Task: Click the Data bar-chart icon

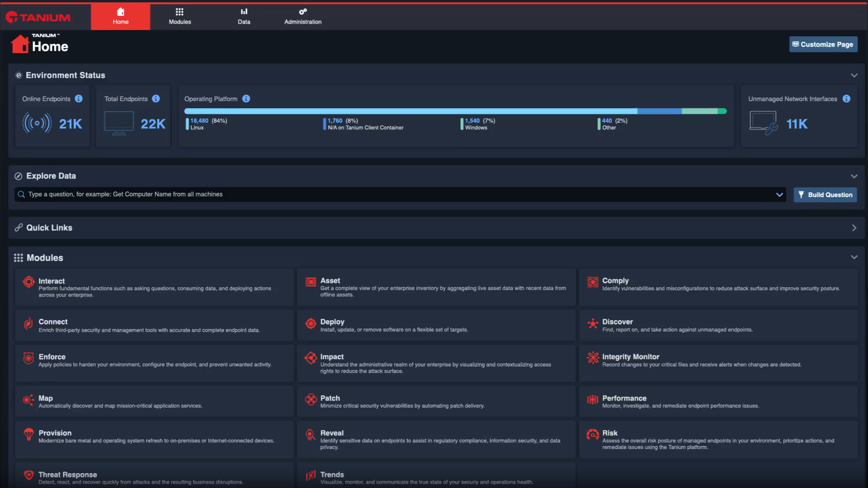Action: pos(244,11)
